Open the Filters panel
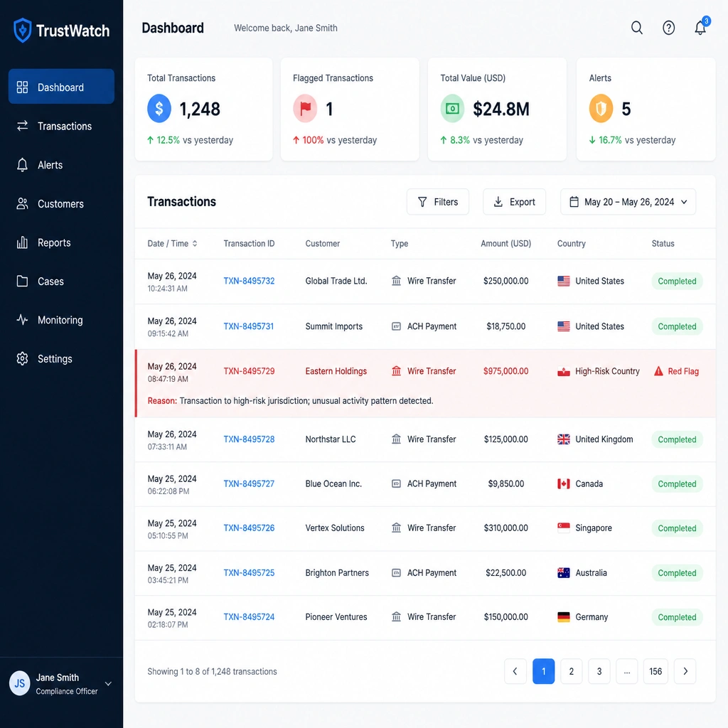The width and height of the screenshot is (728, 728). point(437,201)
